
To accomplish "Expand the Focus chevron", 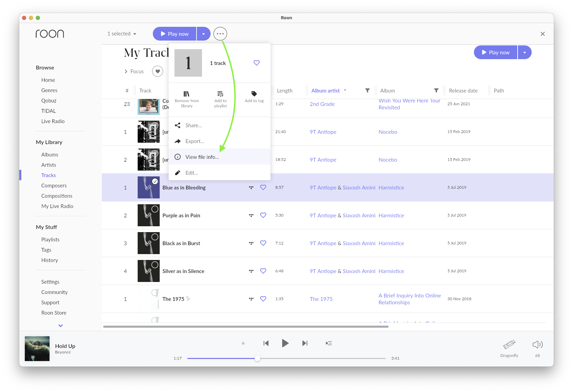I will pos(126,72).
